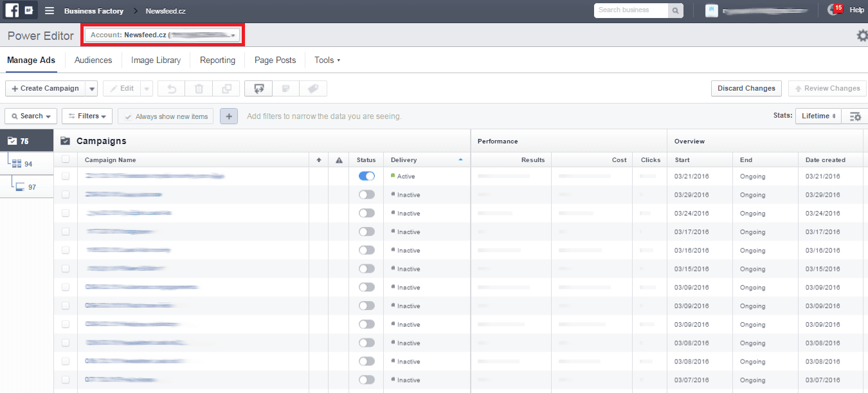Turn off the active campaign status toggle
This screenshot has height=393, width=868.
pos(366,176)
